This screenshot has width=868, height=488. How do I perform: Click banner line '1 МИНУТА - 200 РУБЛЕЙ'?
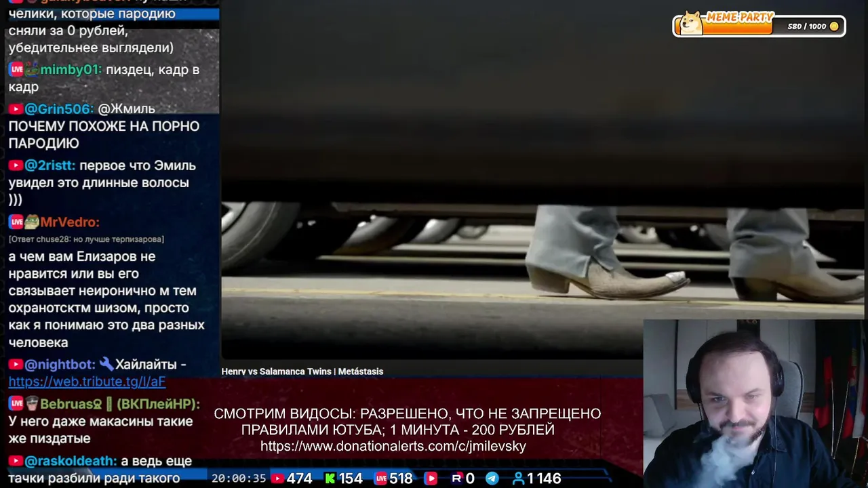(x=473, y=430)
